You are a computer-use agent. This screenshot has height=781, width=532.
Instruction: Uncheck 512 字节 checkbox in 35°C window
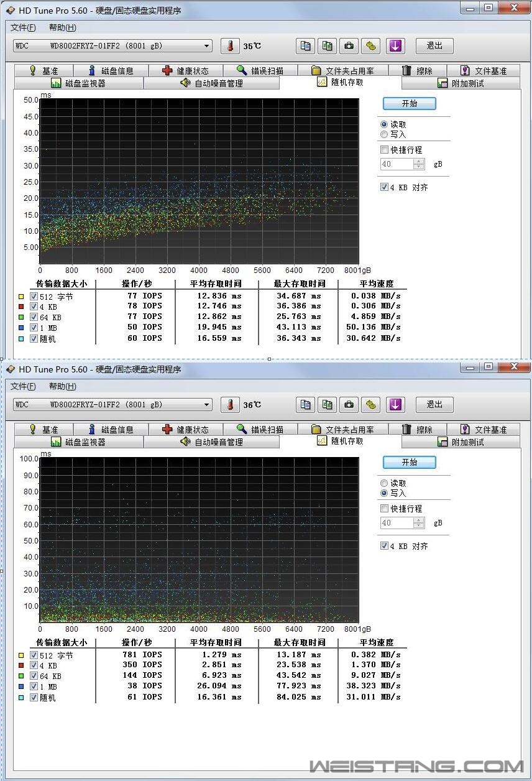tap(34, 297)
